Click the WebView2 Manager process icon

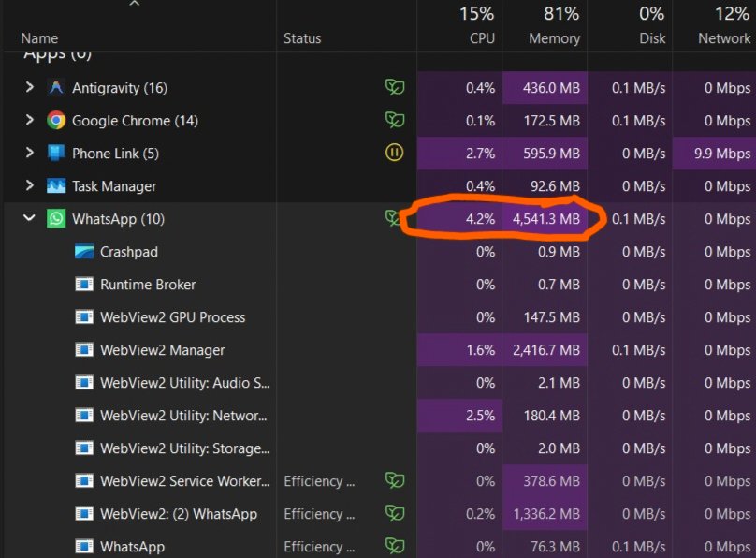[x=84, y=350]
